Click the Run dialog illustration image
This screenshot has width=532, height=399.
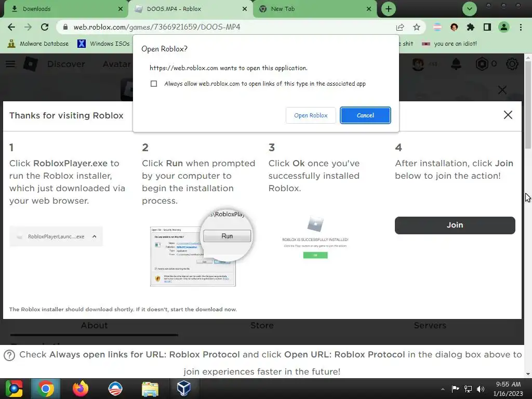(x=202, y=248)
